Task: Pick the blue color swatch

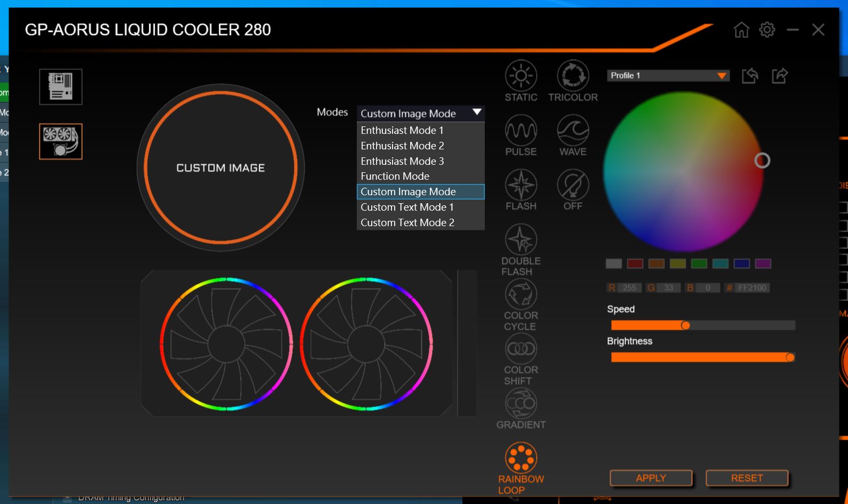Action: [x=742, y=263]
